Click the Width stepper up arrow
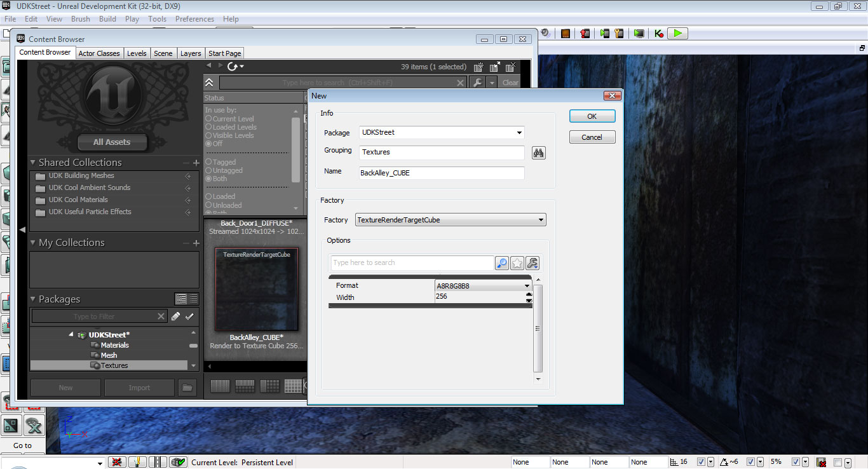Image resolution: width=868 pixels, height=469 pixels. pyautogui.click(x=529, y=294)
